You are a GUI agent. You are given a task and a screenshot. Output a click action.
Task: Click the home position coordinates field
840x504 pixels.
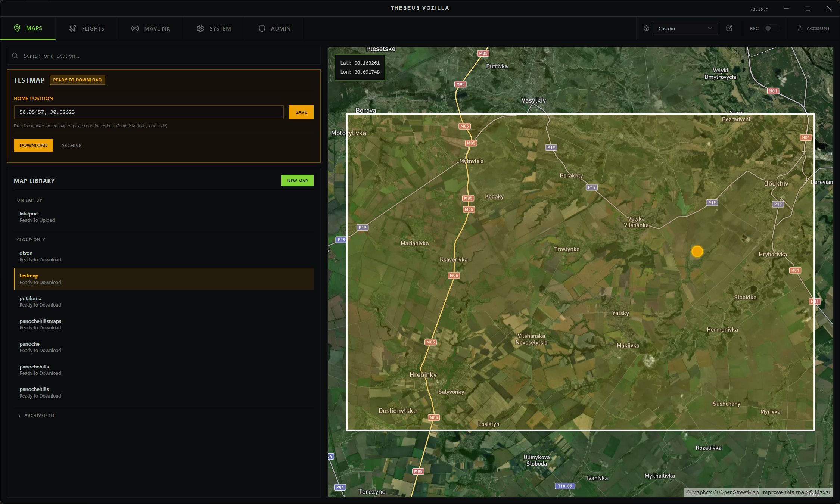[x=149, y=112]
